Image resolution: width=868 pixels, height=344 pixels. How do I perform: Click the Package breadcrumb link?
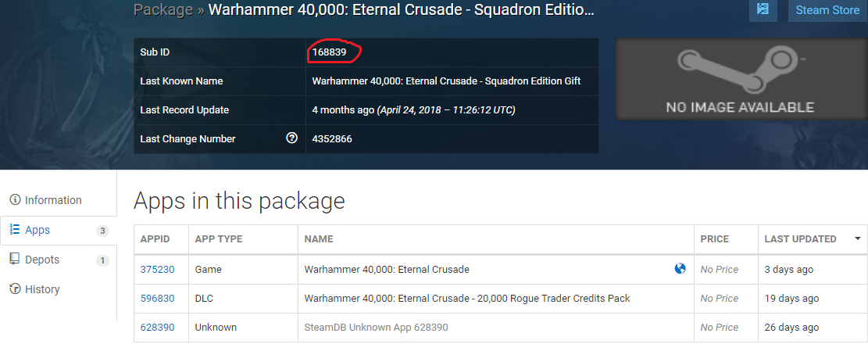[163, 10]
